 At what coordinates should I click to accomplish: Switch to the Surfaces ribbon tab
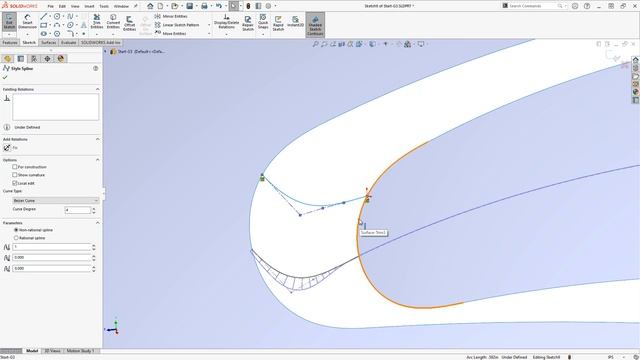49,42
